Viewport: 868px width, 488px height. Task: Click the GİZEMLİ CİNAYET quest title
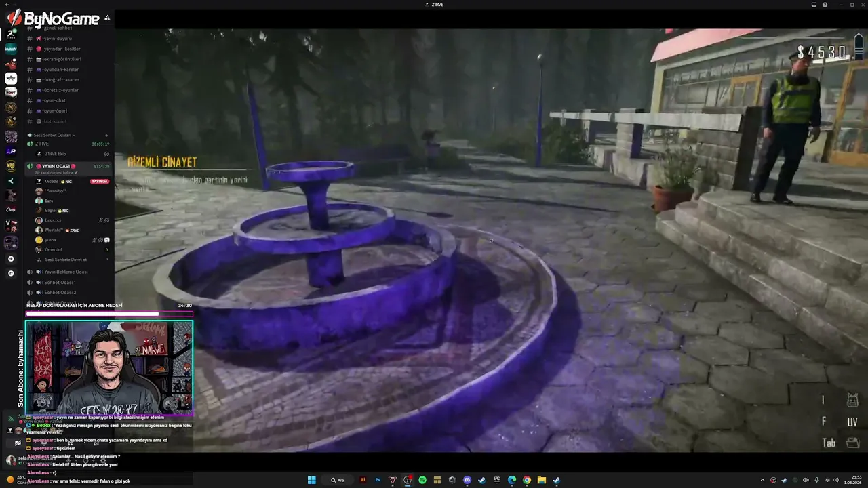tap(162, 162)
